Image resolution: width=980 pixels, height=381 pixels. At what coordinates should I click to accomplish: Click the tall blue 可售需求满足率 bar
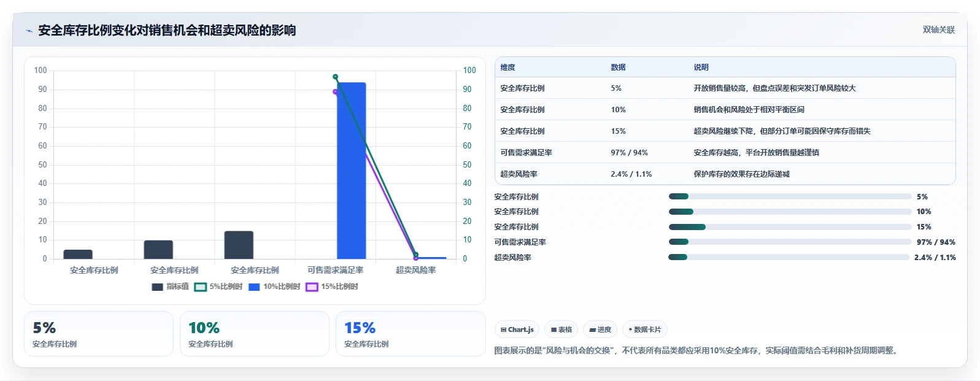click(x=352, y=171)
